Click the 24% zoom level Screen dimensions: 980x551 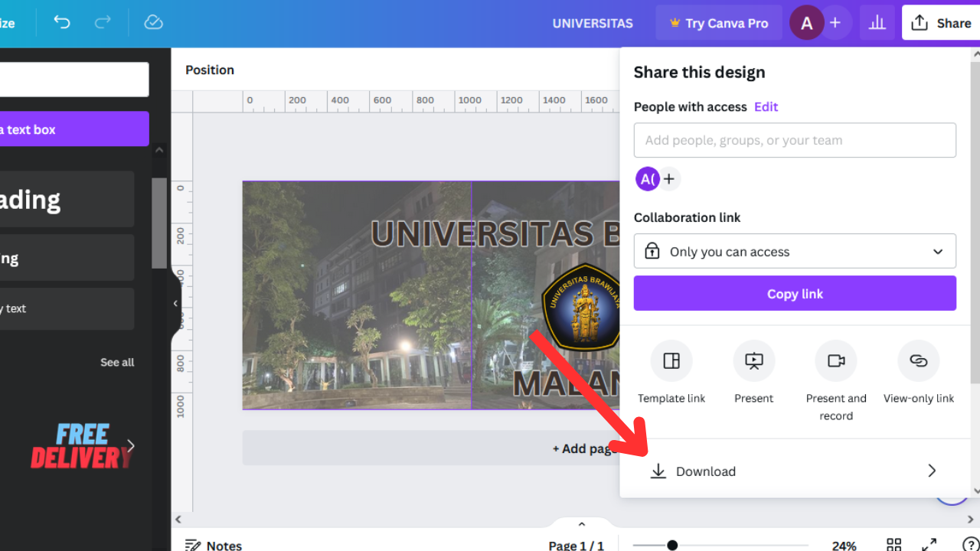pos(844,545)
